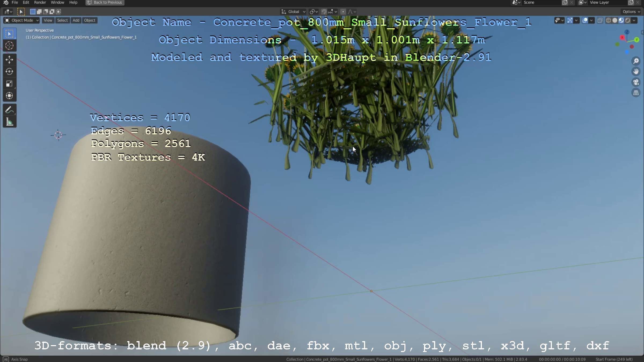Click the viewport zoom magnifier gizmo
Screen dimensions: 644x362
(636, 61)
